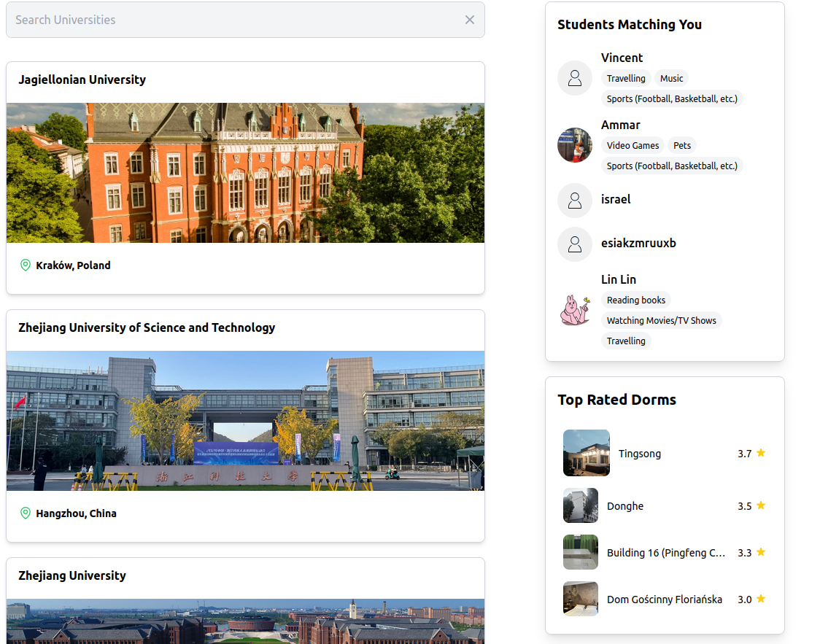Focus the Search Universities input field
The image size is (820, 644).
click(x=245, y=20)
